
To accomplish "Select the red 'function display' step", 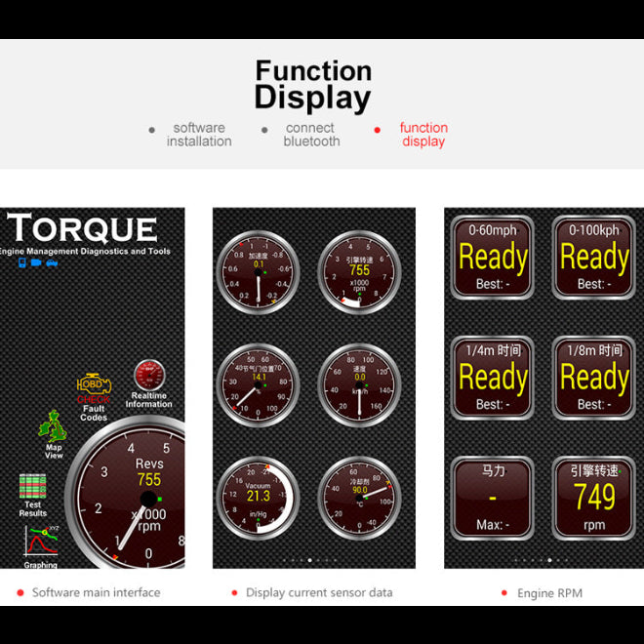I will (x=423, y=135).
